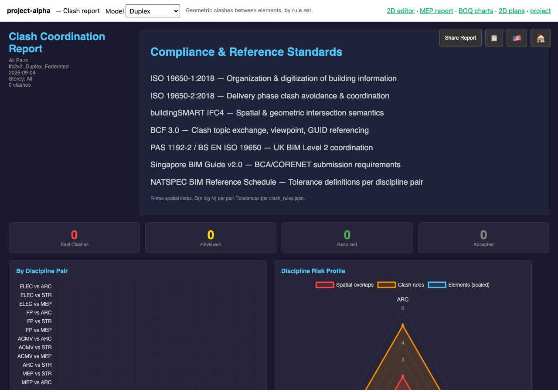
Task: Click the FP vs ARC chart label
Action: coord(39,313)
